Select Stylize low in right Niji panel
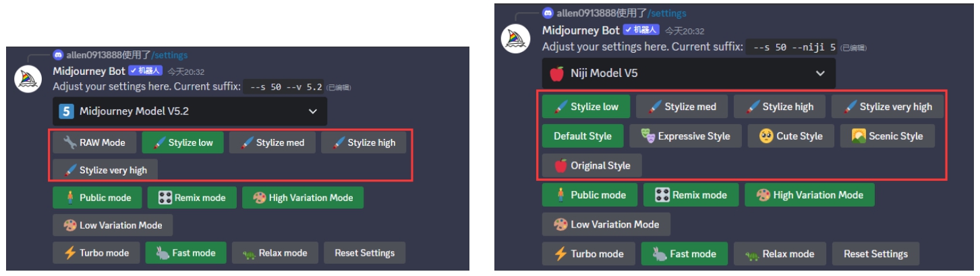The height and width of the screenshot is (276, 980). point(586,107)
